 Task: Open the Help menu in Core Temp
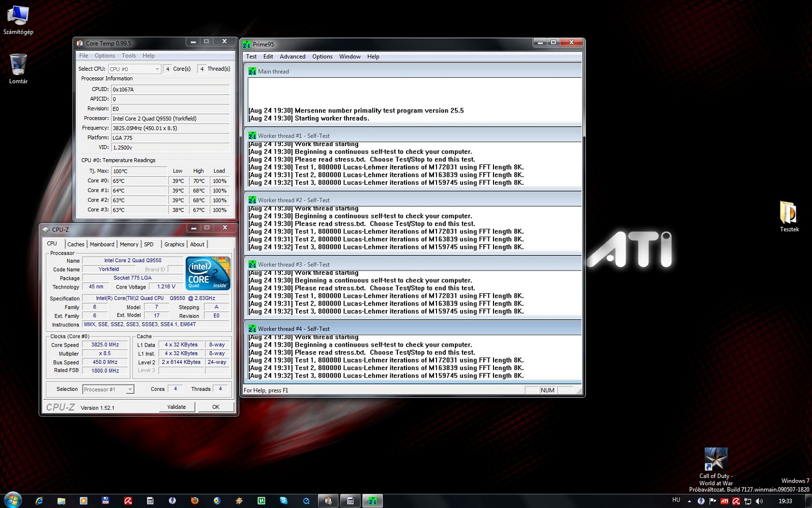click(149, 55)
